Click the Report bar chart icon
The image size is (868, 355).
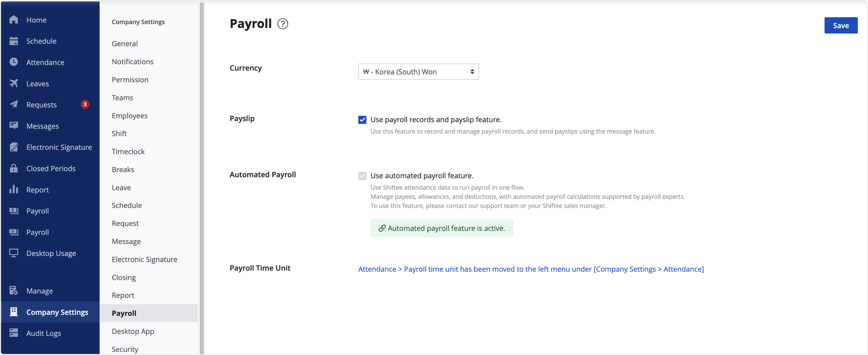13,189
